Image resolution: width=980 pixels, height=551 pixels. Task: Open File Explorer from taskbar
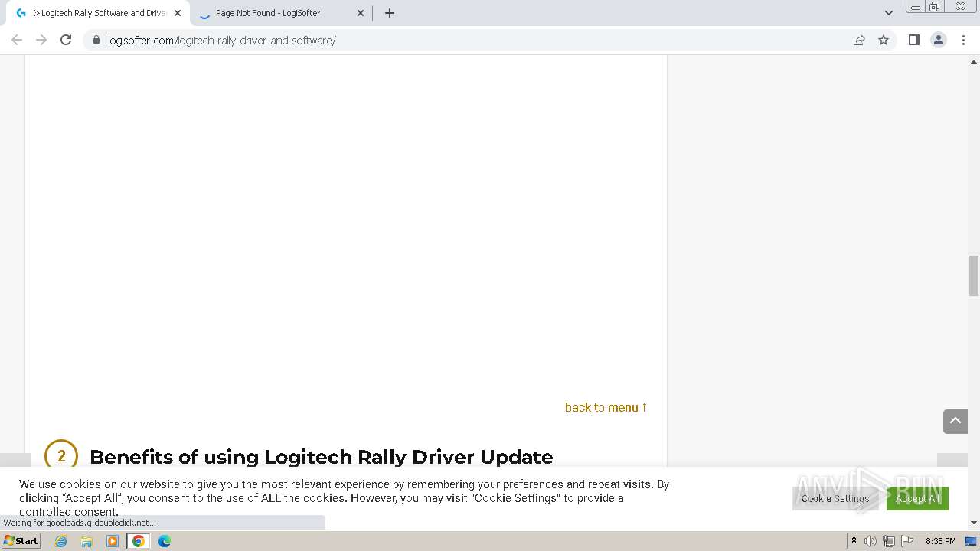tap(87, 541)
